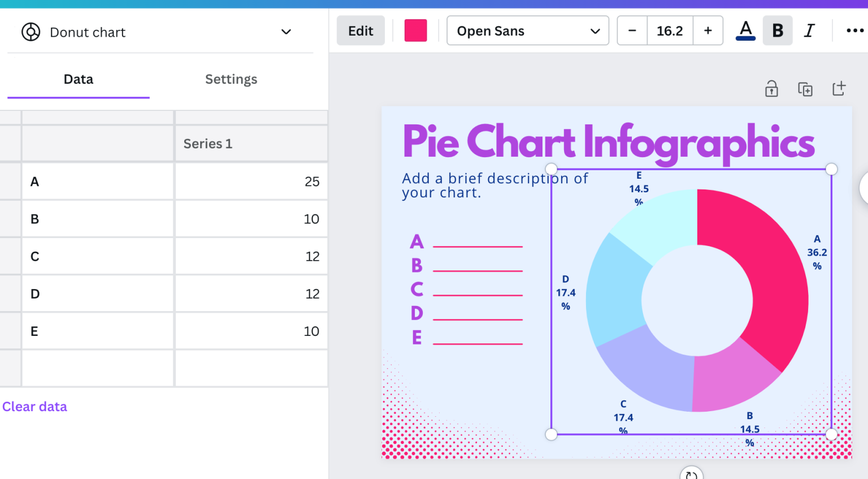Duplicate the selected chart
868x479 pixels.
point(805,89)
